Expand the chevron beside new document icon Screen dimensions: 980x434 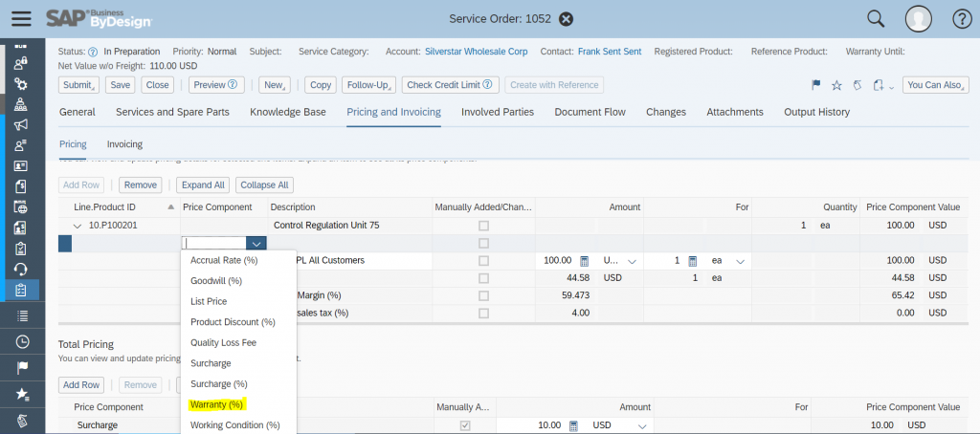pos(891,86)
